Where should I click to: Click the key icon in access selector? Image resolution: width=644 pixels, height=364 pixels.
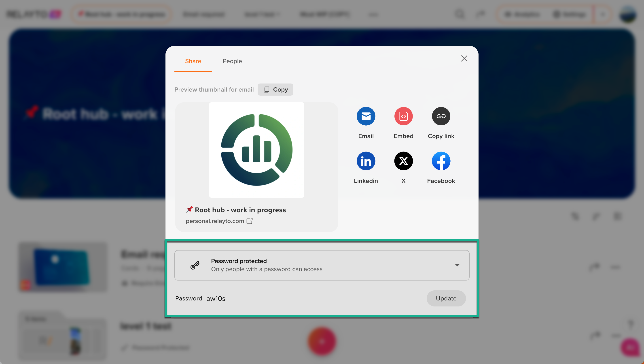(195, 265)
